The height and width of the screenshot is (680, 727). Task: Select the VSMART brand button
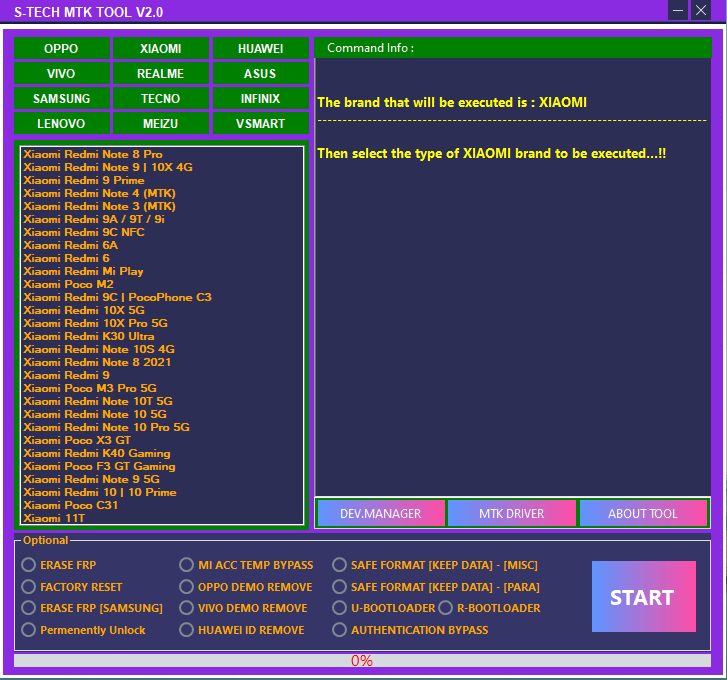(261, 123)
